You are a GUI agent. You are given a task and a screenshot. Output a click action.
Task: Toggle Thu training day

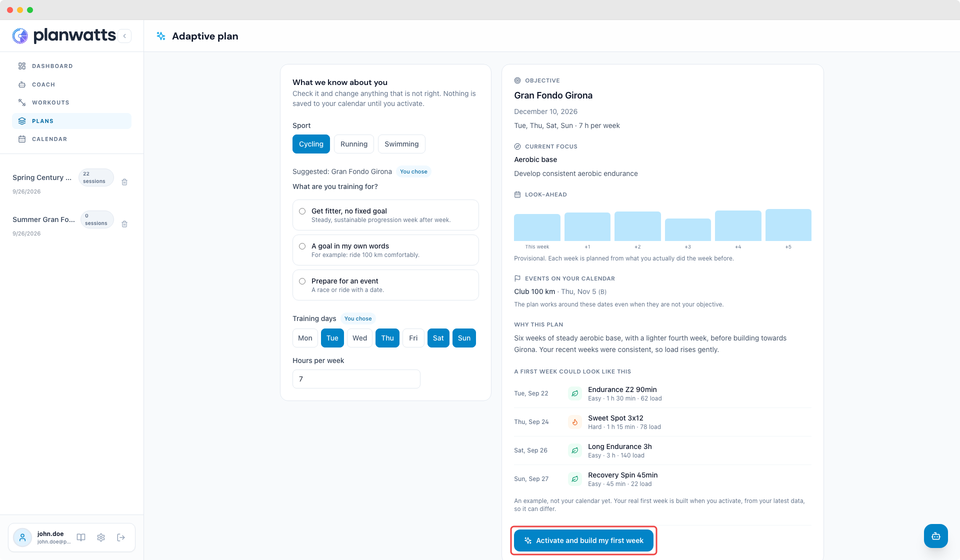387,338
